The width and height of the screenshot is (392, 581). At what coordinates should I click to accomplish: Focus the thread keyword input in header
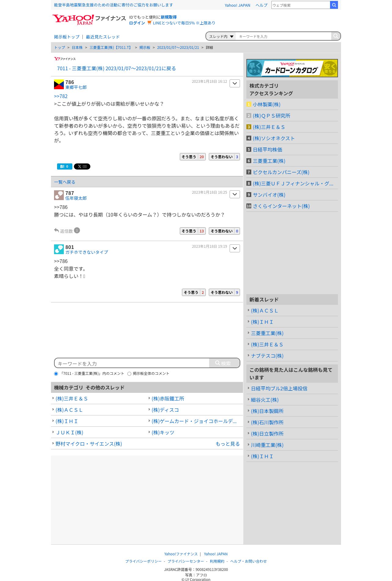click(x=283, y=36)
